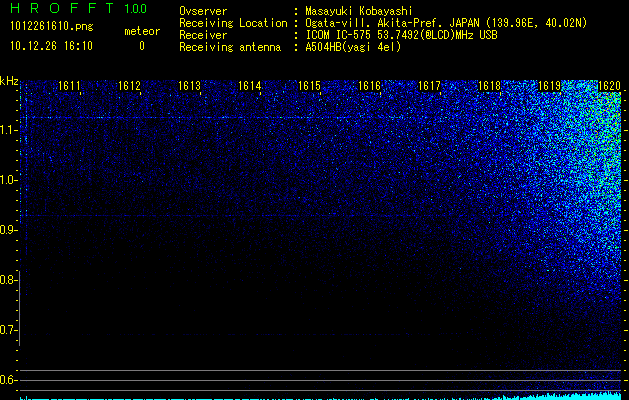Click the 1.0 kHz frequency axis label
The width and height of the screenshot is (629, 400).
pyautogui.click(x=8, y=180)
